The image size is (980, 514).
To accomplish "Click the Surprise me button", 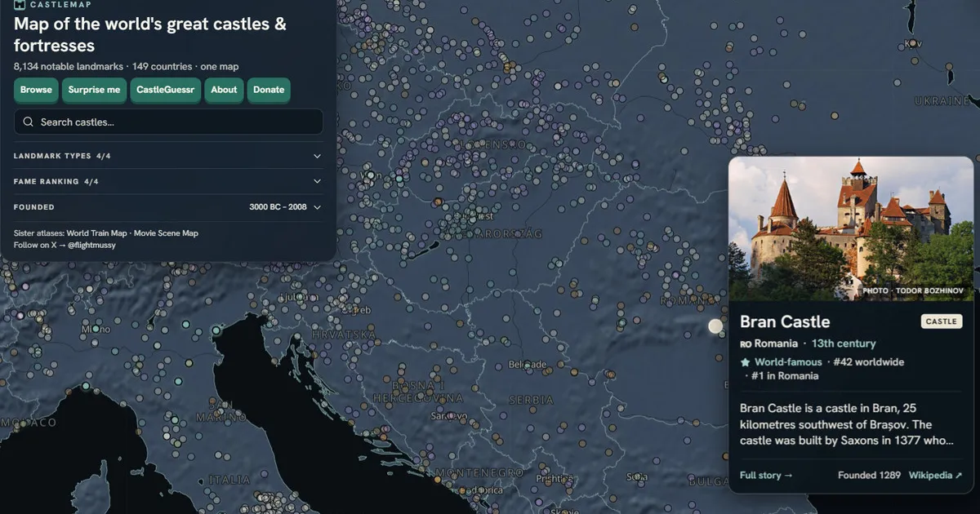I will coord(94,90).
